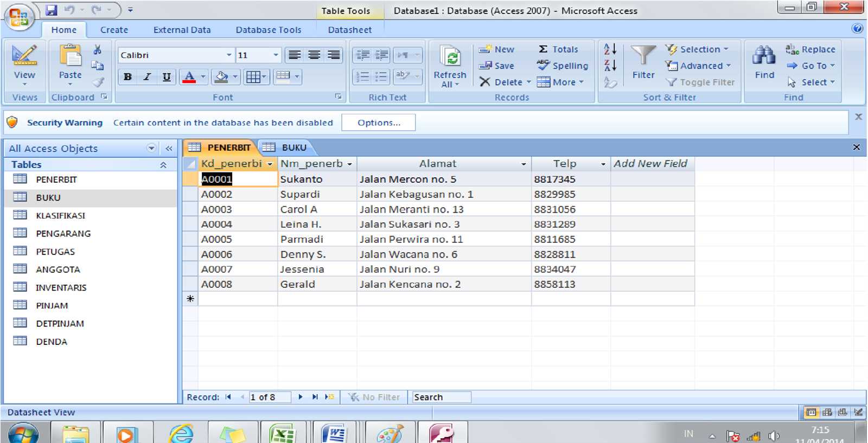Click the Copy icon
Image resolution: width=868 pixels, height=443 pixels.
pos(97,66)
